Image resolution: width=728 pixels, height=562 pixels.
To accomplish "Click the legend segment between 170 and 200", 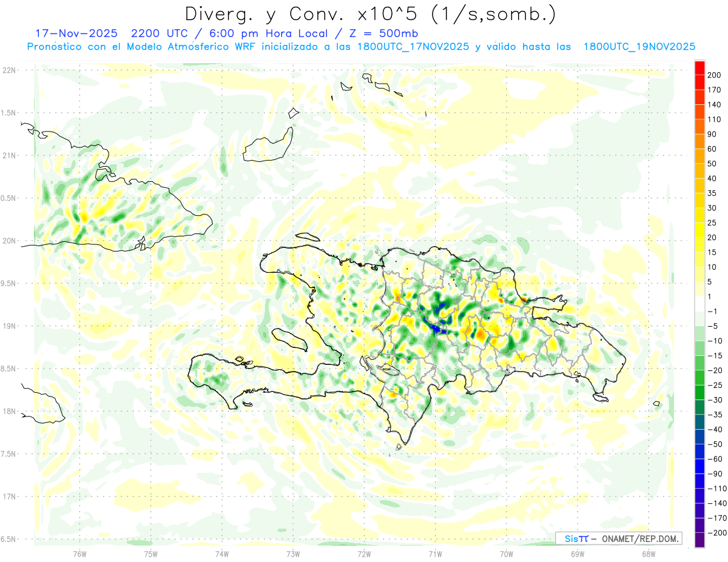I will [x=699, y=82].
